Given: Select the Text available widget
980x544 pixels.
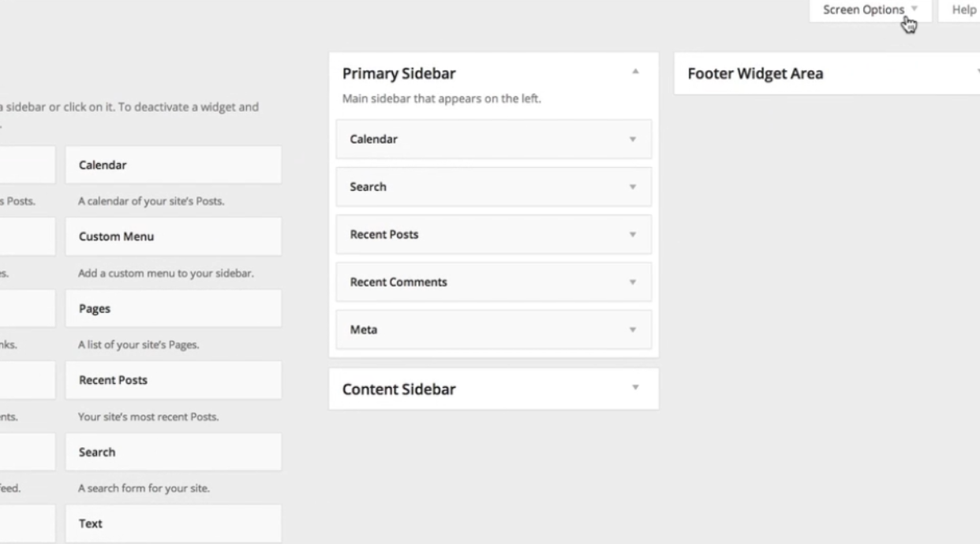Looking at the screenshot, I should click(x=173, y=524).
